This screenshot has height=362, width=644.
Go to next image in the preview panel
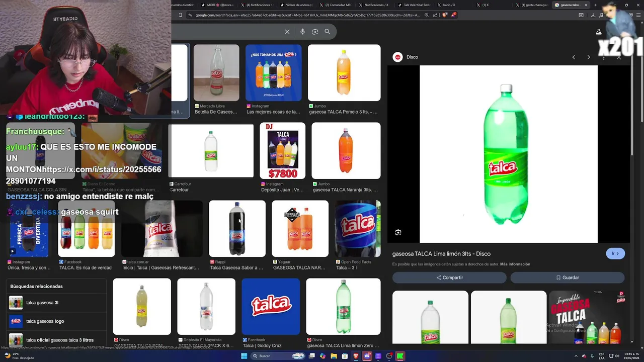click(x=589, y=57)
